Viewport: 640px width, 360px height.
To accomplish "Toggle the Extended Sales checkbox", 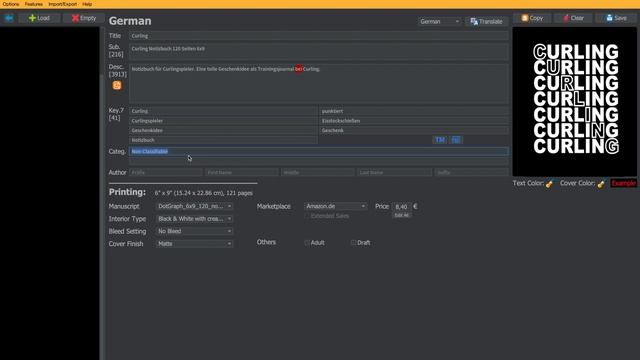I will coord(307,216).
